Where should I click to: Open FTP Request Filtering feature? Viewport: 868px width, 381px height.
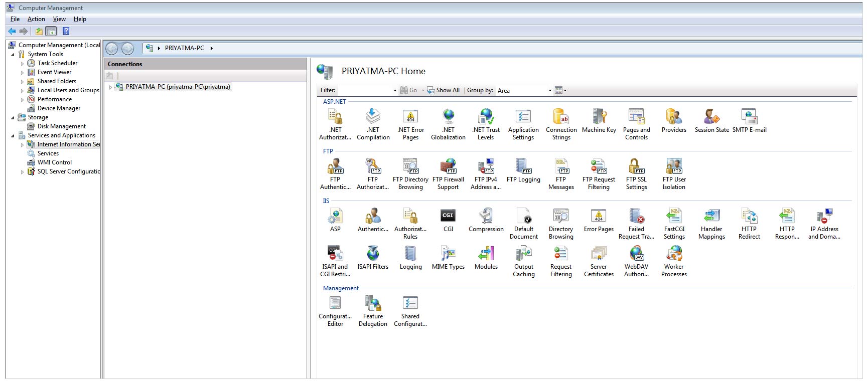coord(599,173)
